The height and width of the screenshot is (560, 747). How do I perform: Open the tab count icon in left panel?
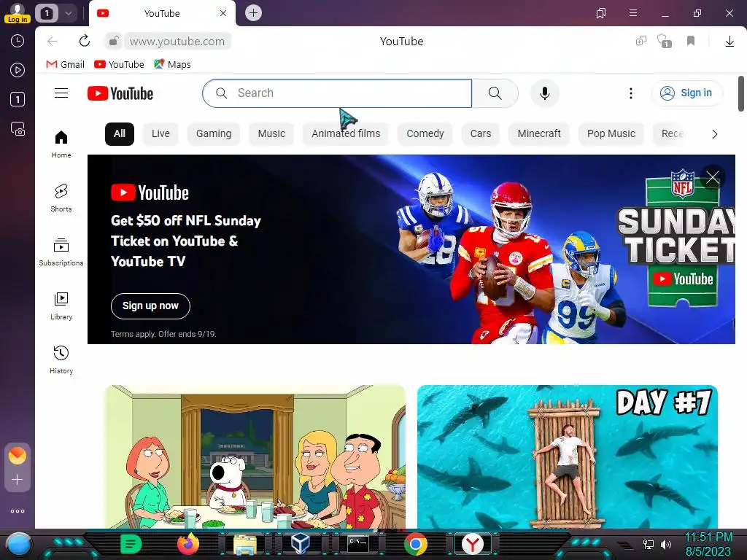click(18, 99)
